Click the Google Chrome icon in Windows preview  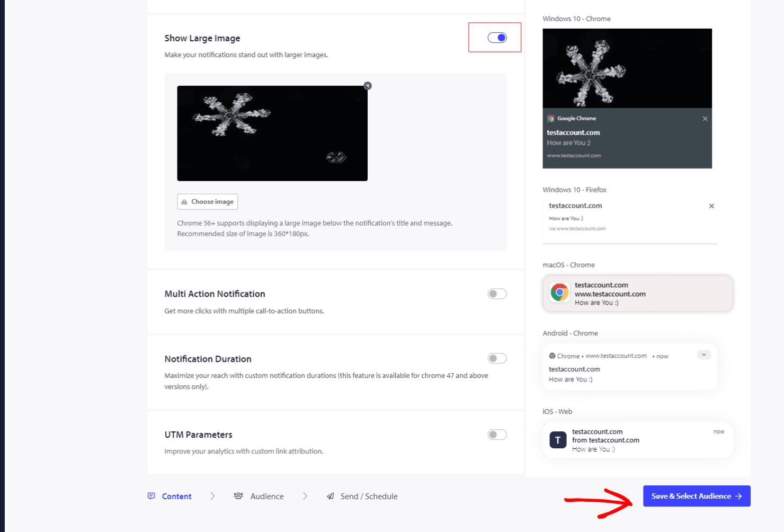click(x=551, y=118)
